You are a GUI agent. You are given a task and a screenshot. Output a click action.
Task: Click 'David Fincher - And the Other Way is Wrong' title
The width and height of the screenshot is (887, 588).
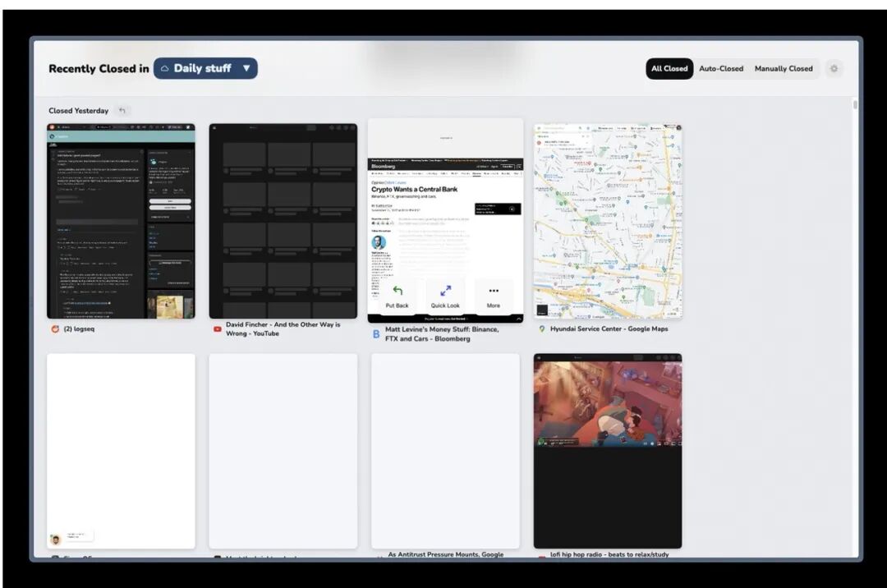point(283,329)
